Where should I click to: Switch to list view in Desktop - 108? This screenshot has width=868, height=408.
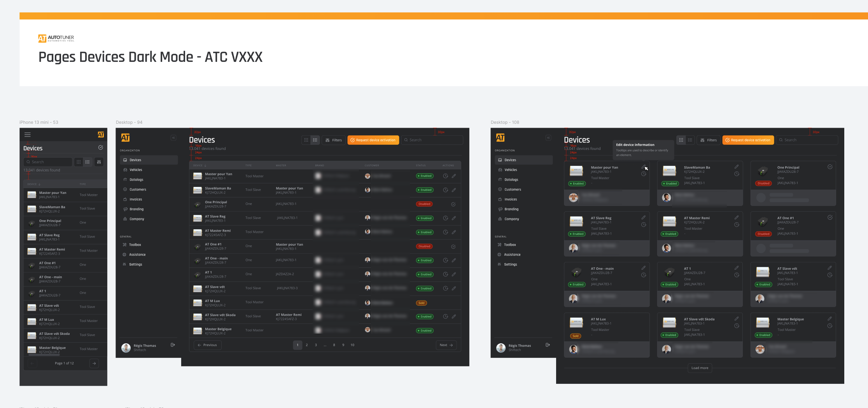click(690, 140)
